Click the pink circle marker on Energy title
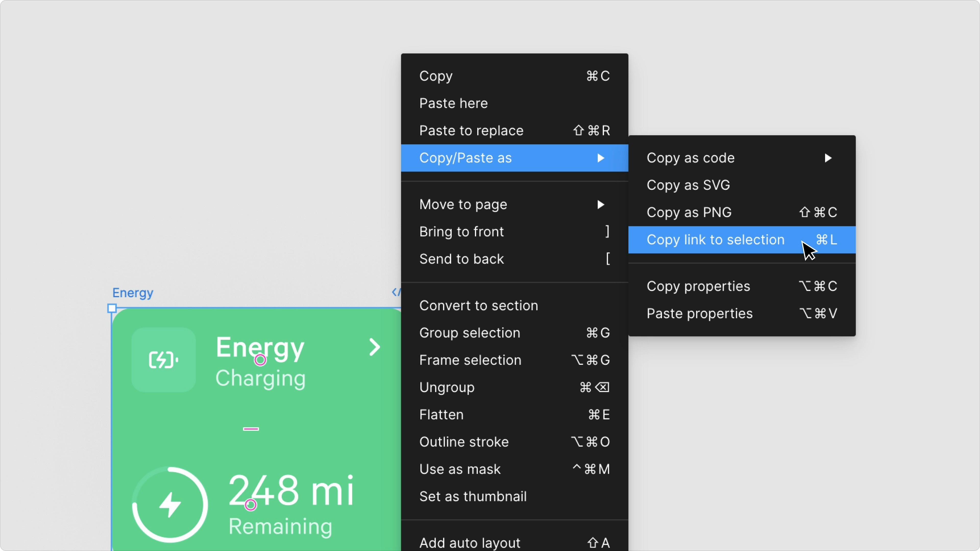Viewport: 980px width, 551px height. point(260,360)
